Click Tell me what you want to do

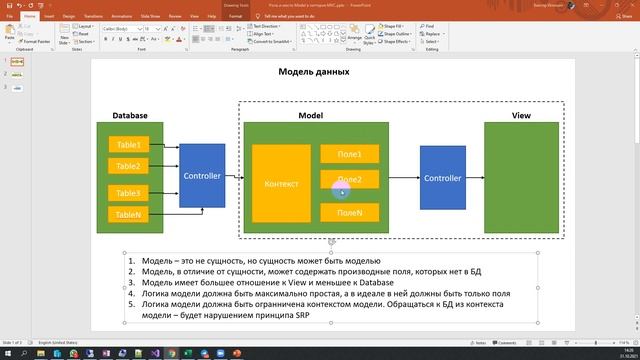point(286,16)
